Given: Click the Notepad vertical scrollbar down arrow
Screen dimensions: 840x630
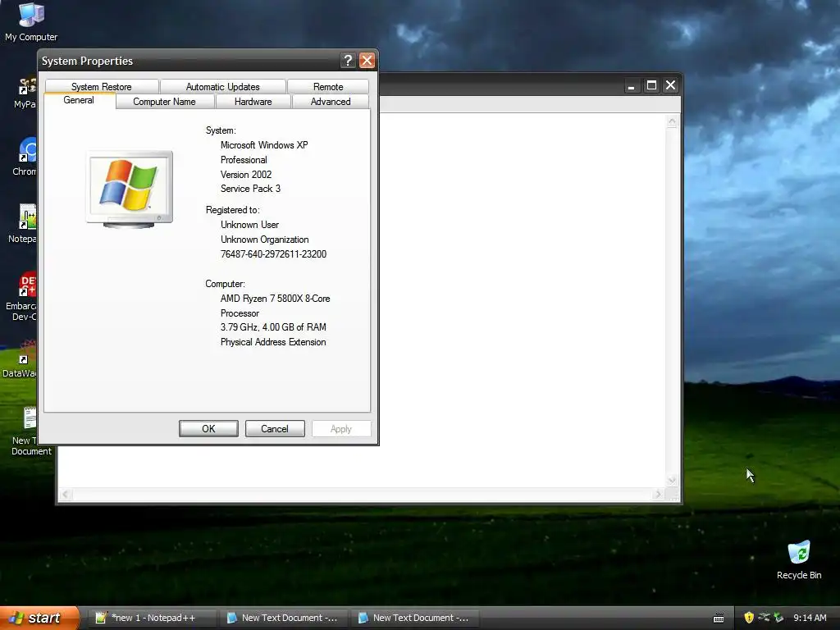Looking at the screenshot, I should 672,480.
